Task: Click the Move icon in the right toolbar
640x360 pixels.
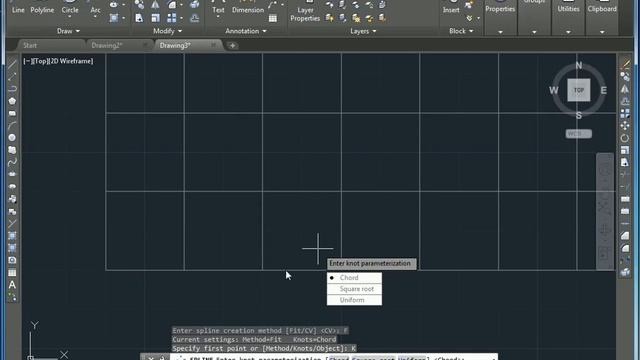Action: click(x=625, y=126)
